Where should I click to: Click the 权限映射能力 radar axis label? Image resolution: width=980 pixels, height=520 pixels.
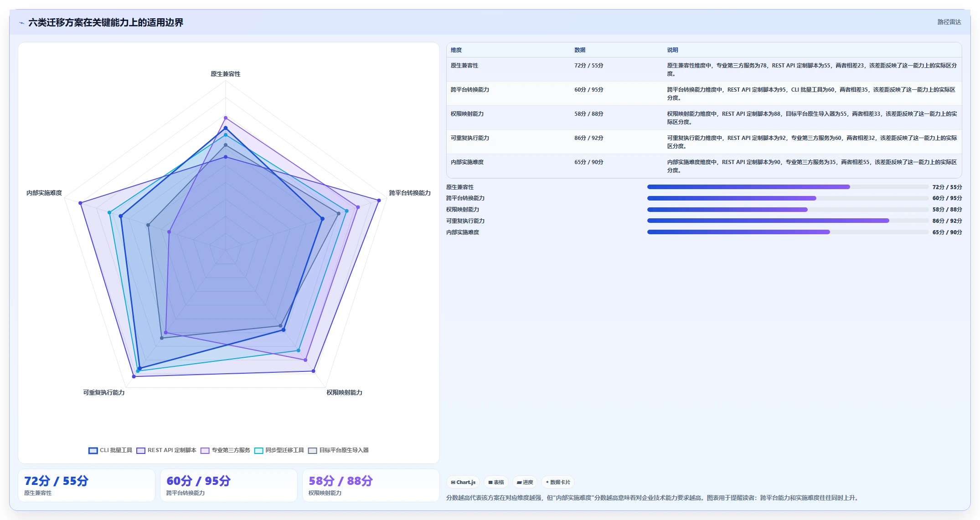coord(345,392)
